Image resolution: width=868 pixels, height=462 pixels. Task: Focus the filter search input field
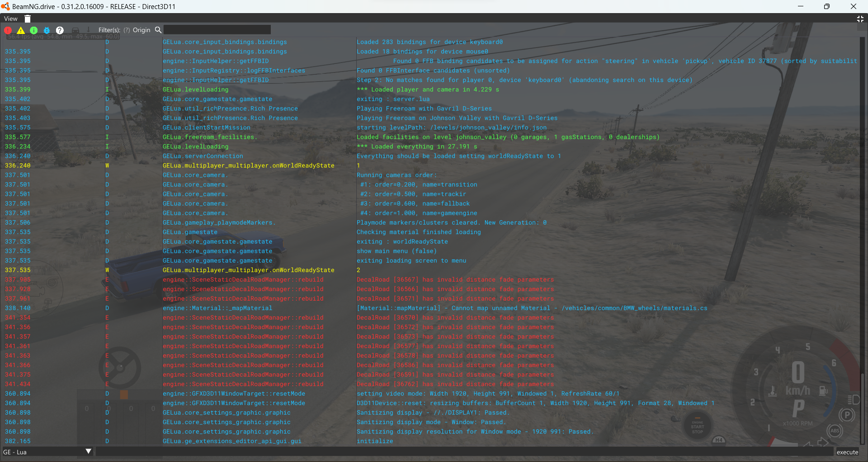tap(217, 30)
